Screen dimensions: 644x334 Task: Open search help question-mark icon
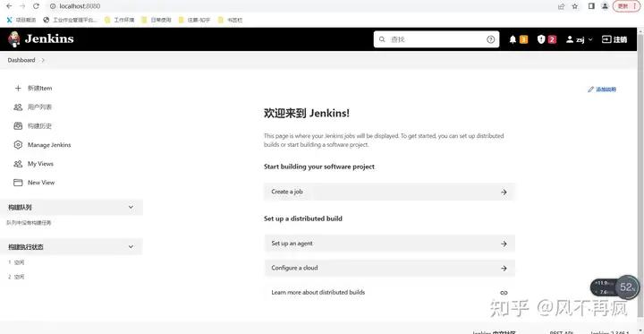point(490,39)
